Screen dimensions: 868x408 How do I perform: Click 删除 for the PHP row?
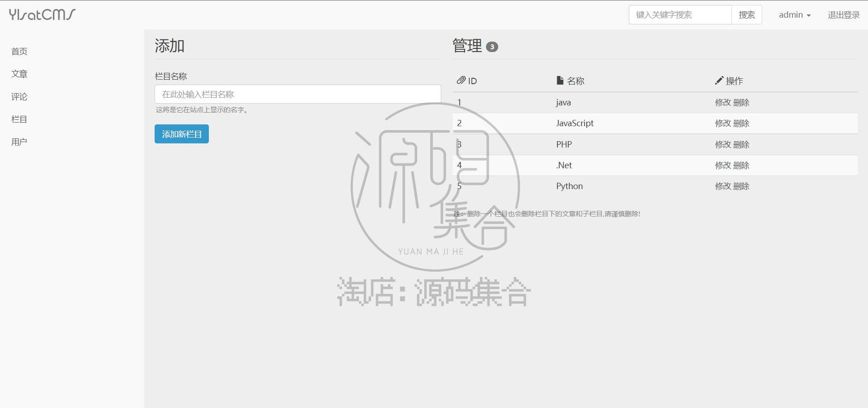click(x=741, y=145)
